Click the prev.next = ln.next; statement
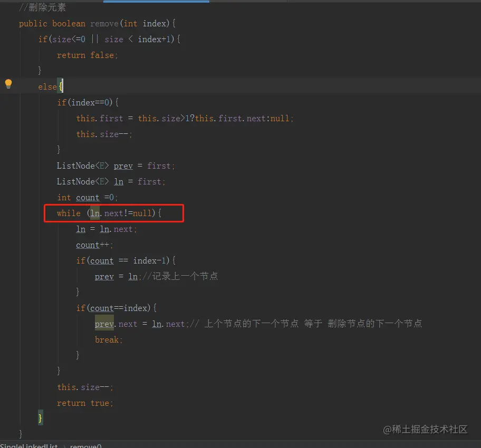481x448 pixels. (141, 324)
